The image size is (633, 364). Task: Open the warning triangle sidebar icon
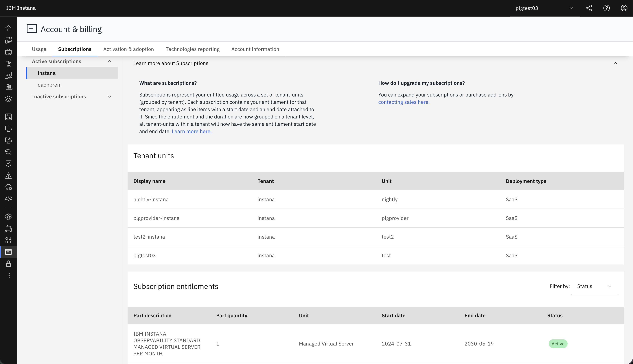click(8, 175)
